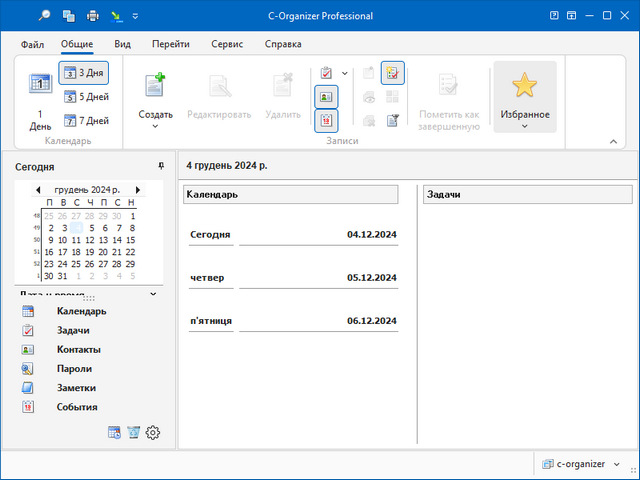Select the 7 Дней view

[x=85, y=121]
